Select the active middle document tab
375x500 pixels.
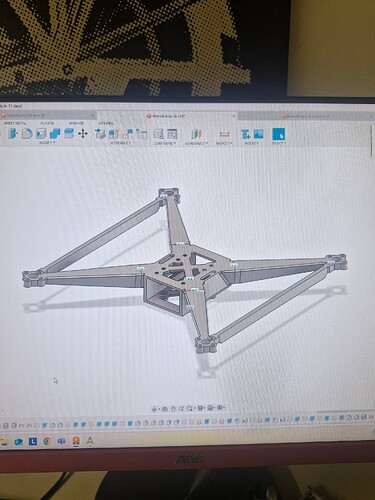coord(167,116)
